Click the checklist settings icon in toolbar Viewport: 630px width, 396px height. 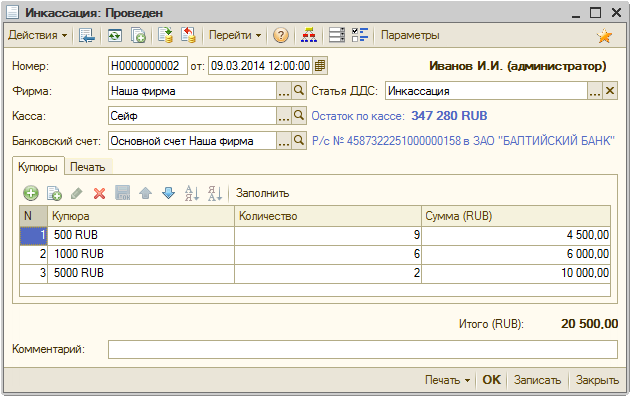click(x=360, y=35)
